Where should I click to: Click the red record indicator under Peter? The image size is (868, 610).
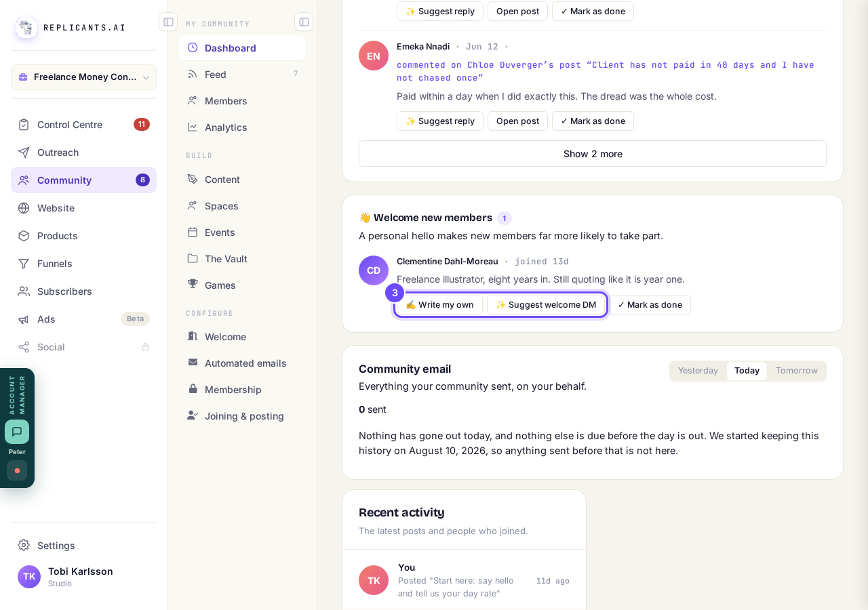point(17,470)
